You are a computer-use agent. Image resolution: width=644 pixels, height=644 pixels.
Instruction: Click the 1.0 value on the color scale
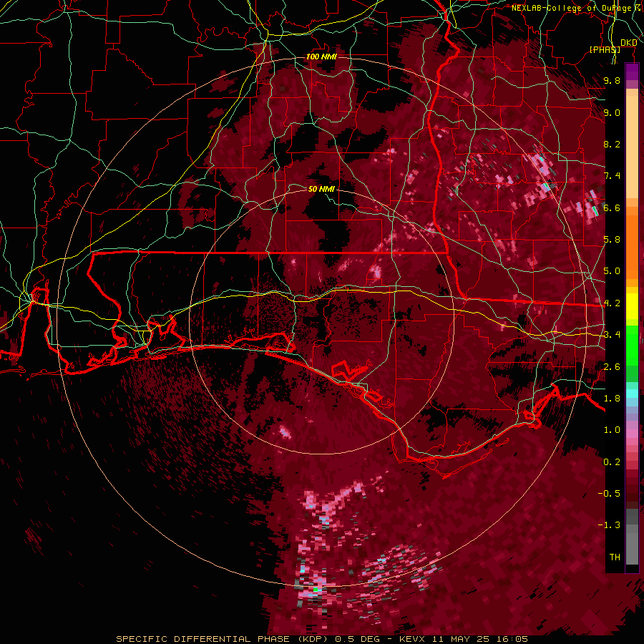pyautogui.click(x=612, y=430)
